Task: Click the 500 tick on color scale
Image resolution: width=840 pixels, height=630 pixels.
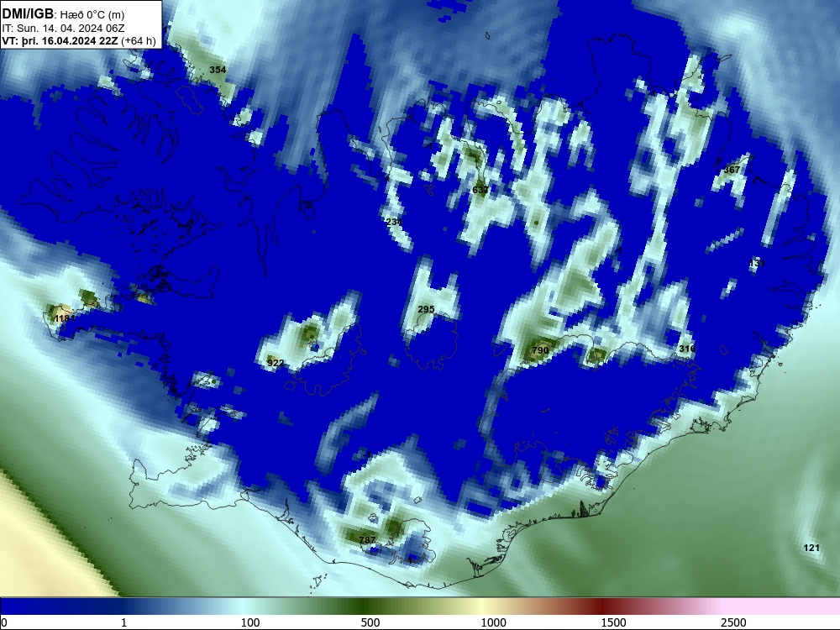Action: click(x=370, y=622)
